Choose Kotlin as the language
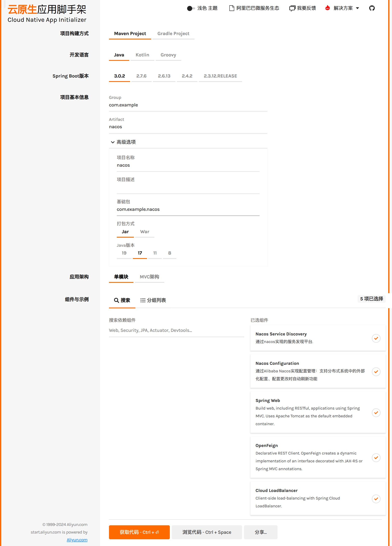 tap(142, 55)
